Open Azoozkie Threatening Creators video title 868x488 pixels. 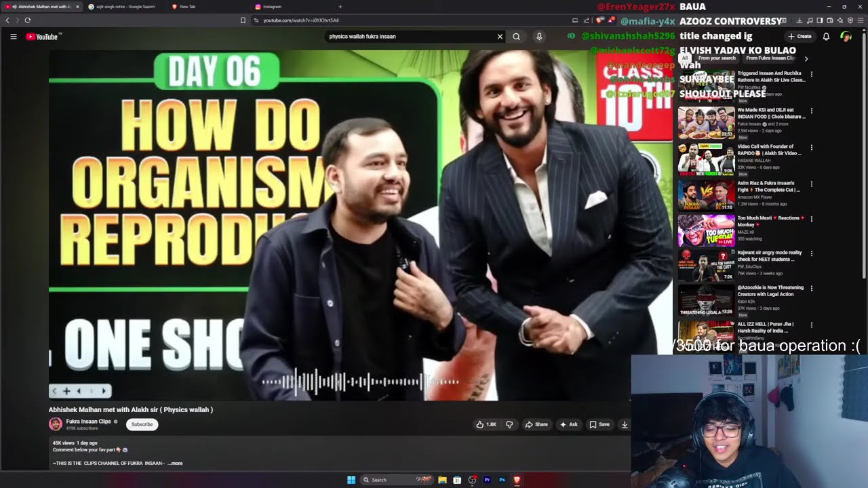point(770,291)
